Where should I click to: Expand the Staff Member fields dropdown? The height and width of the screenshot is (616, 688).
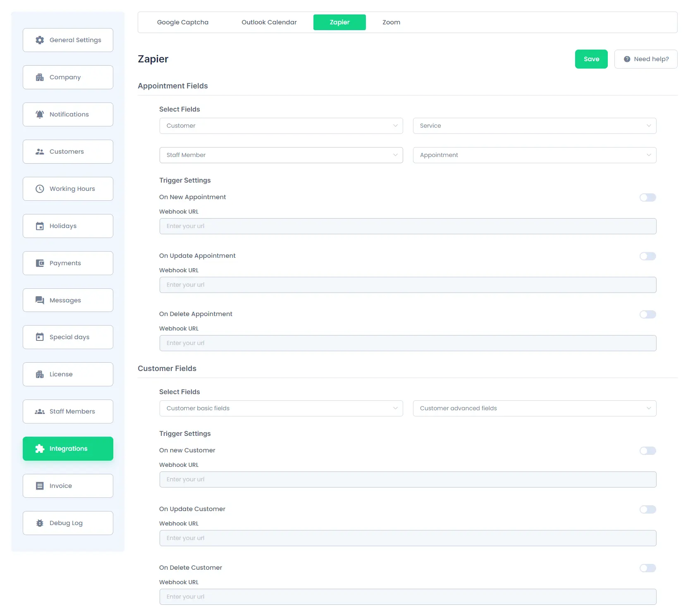coord(281,155)
